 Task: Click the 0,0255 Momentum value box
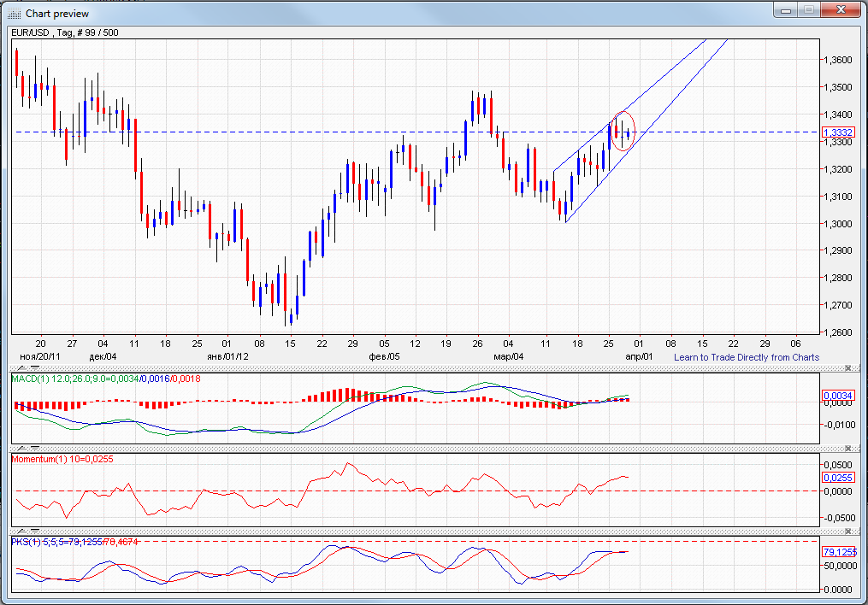pos(839,478)
